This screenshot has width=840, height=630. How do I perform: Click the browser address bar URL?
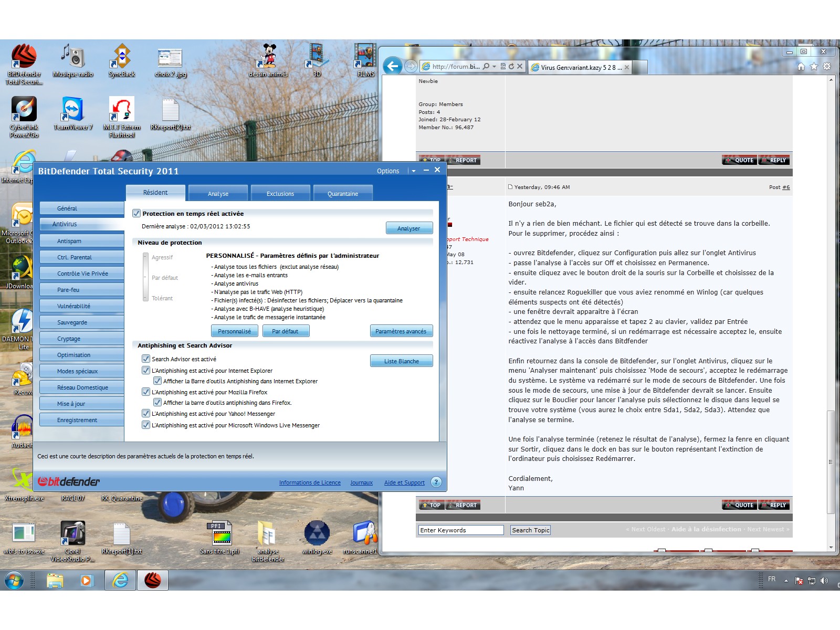pyautogui.click(x=456, y=66)
